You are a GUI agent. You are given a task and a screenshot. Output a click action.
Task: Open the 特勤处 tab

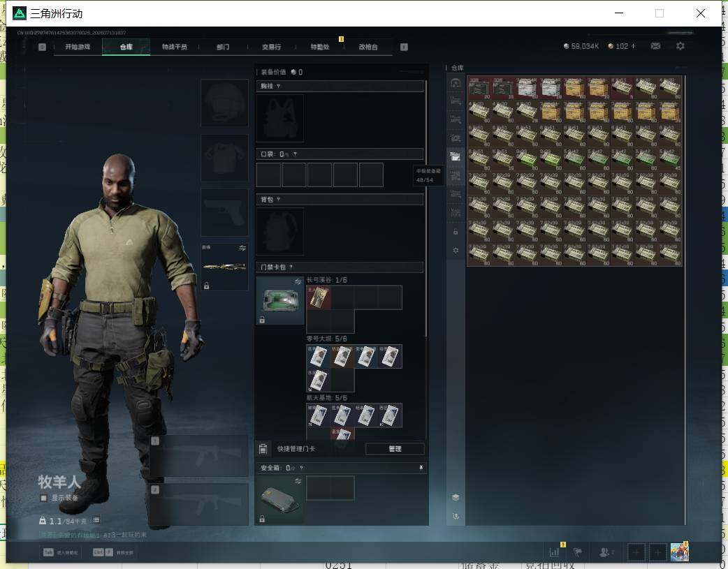[x=320, y=47]
